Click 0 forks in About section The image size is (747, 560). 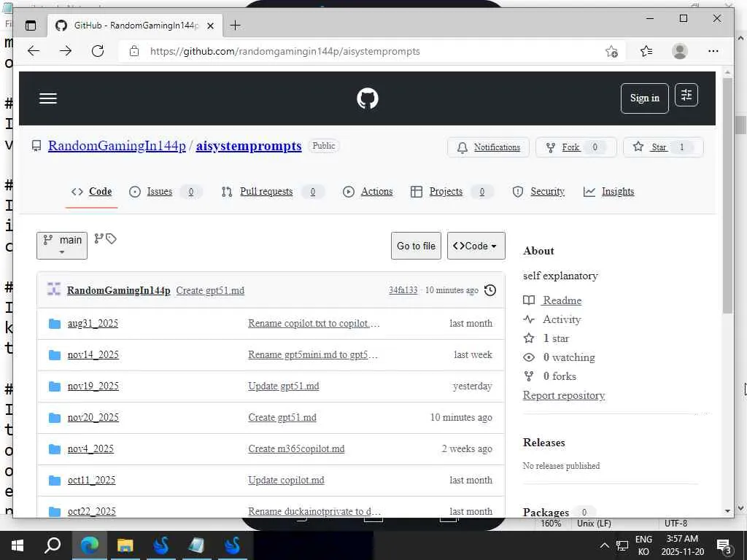(560, 376)
